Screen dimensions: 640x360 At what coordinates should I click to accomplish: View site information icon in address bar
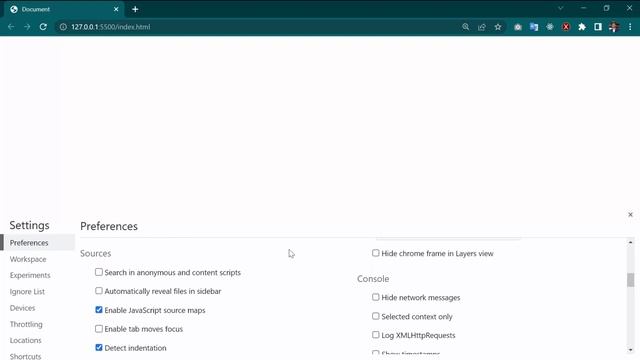point(63,27)
